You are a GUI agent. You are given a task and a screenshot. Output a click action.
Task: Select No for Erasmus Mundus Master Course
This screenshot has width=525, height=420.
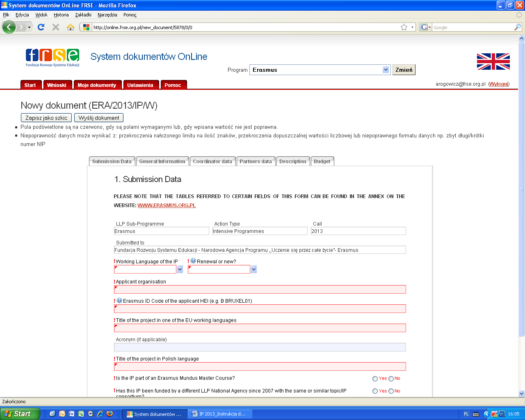[391, 379]
